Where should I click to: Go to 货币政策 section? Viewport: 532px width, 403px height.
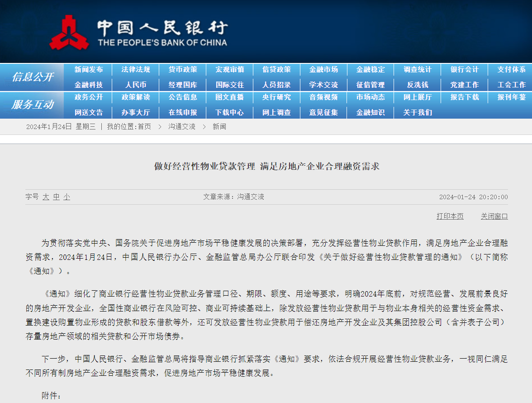pos(183,70)
